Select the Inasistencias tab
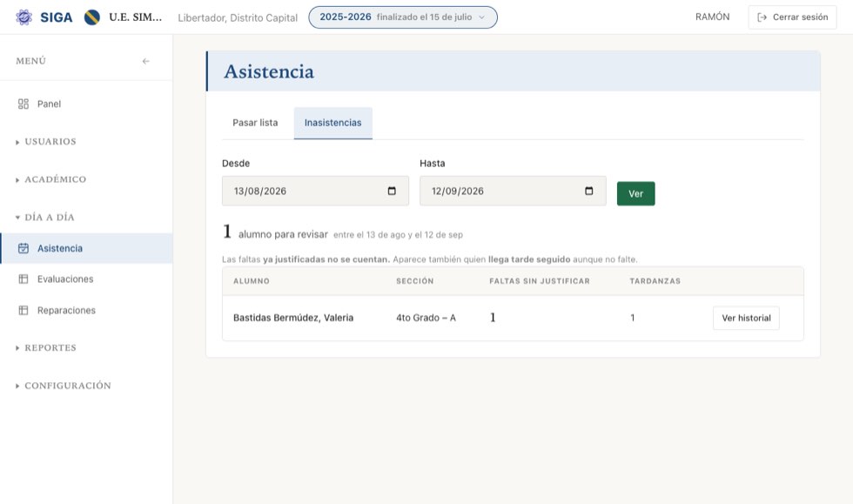This screenshot has height=504, width=853. (x=332, y=123)
